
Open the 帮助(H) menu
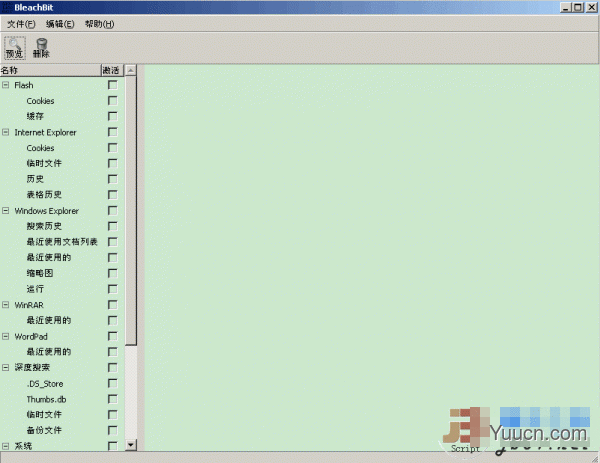pyautogui.click(x=99, y=24)
